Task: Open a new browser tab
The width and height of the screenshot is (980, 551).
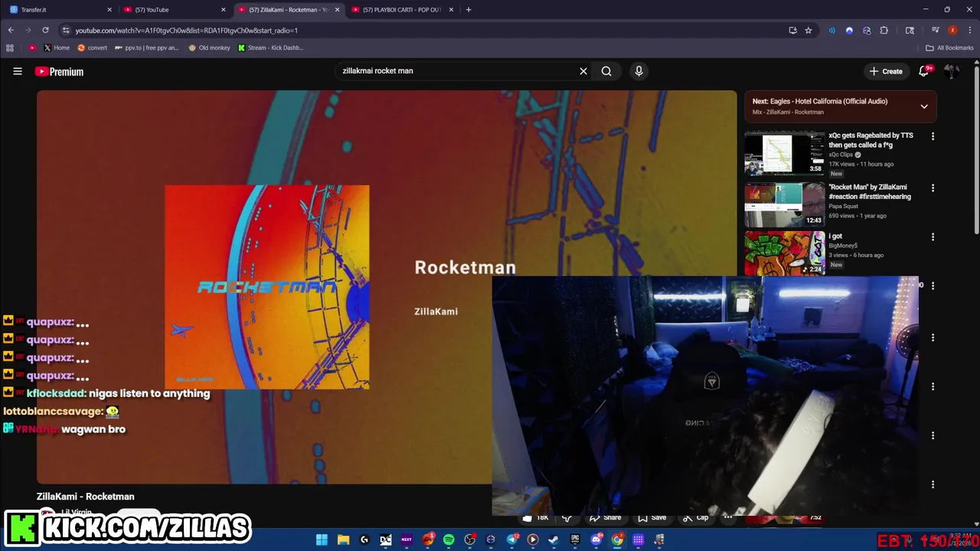Action: [x=469, y=10]
